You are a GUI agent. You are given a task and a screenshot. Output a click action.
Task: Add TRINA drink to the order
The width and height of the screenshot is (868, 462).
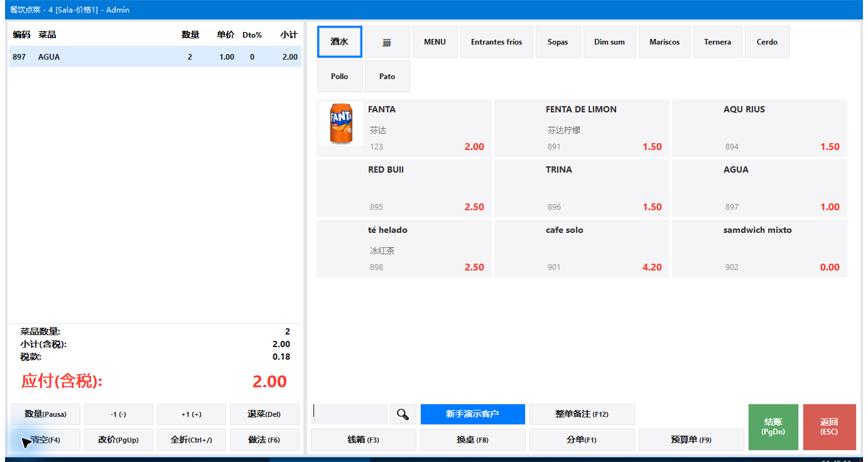tap(582, 188)
